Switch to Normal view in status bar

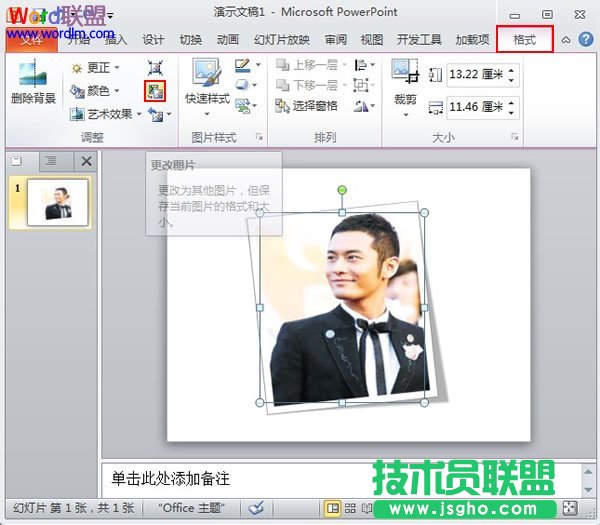pyautogui.click(x=331, y=508)
